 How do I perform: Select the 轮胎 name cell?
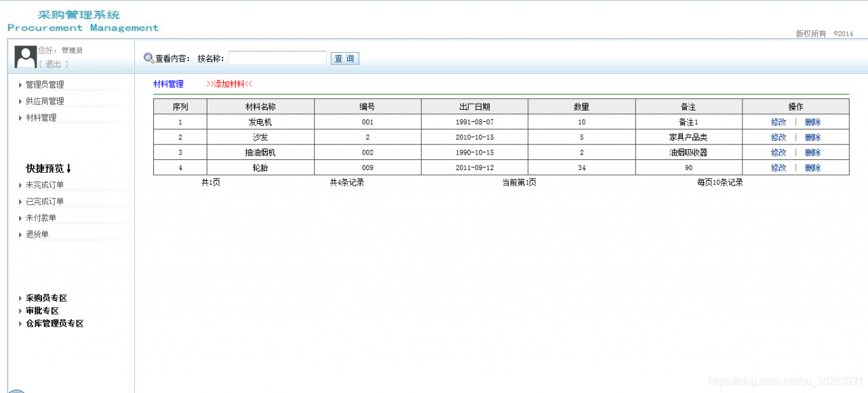click(260, 167)
